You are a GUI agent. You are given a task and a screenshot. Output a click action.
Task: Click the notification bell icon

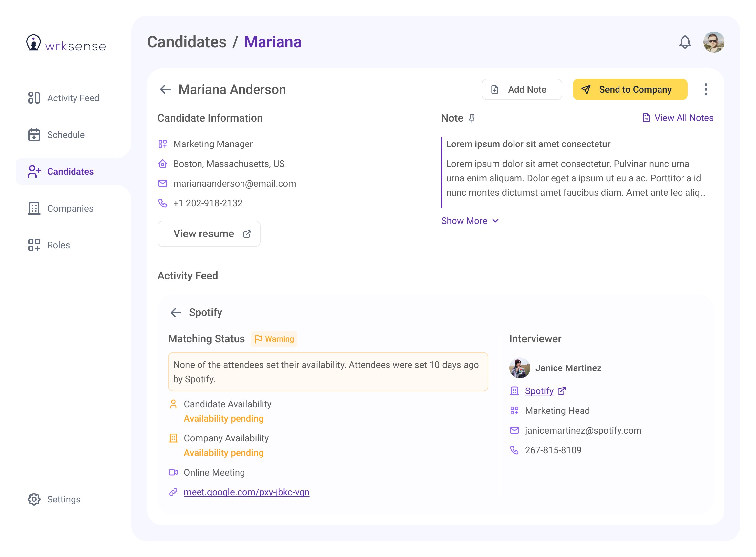pyautogui.click(x=684, y=42)
